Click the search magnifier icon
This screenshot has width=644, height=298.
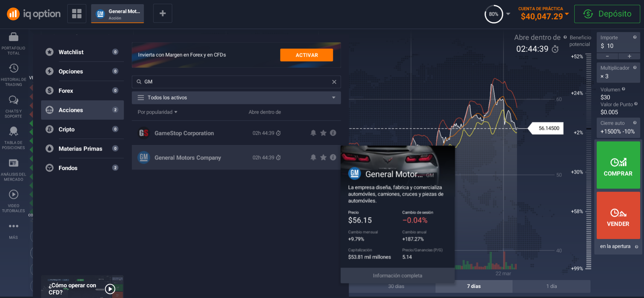pos(139,82)
